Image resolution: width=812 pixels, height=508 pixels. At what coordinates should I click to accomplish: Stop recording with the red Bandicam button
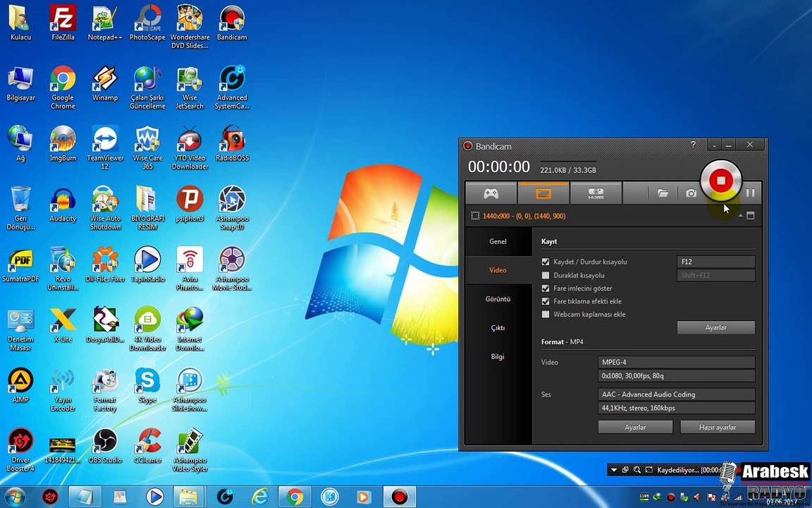point(721,181)
